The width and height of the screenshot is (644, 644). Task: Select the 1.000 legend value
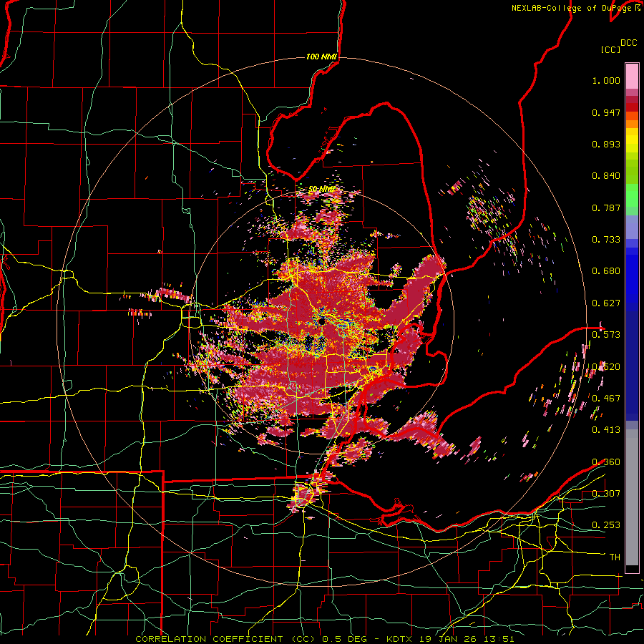[606, 80]
